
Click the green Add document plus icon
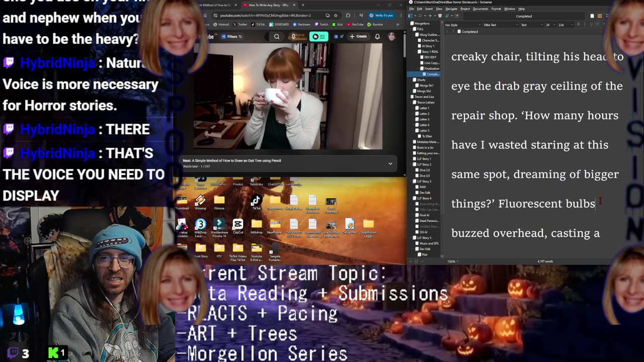(430, 16)
